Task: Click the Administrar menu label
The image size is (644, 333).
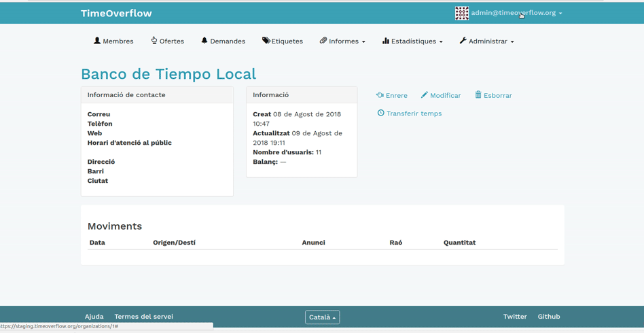Action: [488, 41]
